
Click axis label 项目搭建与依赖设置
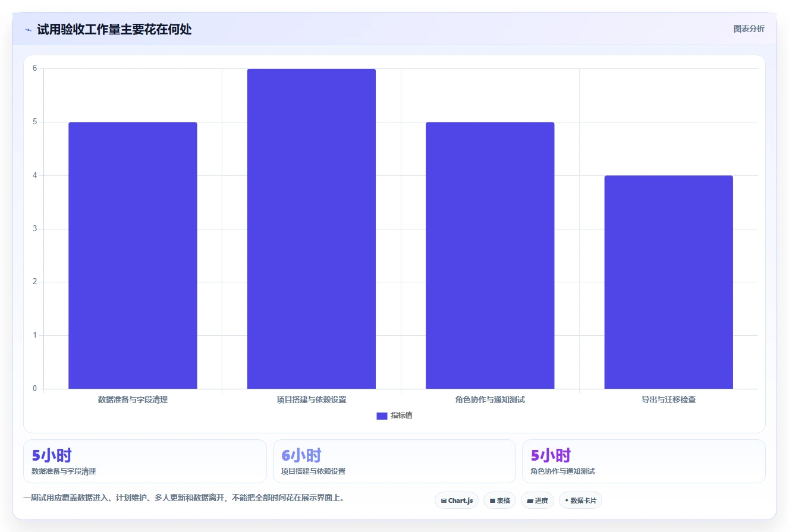tap(312, 399)
